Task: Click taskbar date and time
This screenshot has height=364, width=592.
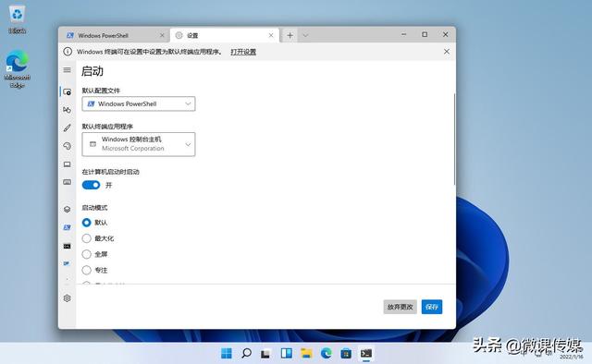Action: (571, 354)
